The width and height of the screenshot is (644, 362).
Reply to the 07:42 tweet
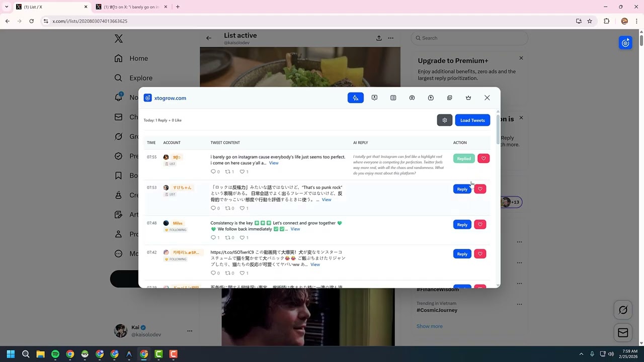tap(462, 254)
